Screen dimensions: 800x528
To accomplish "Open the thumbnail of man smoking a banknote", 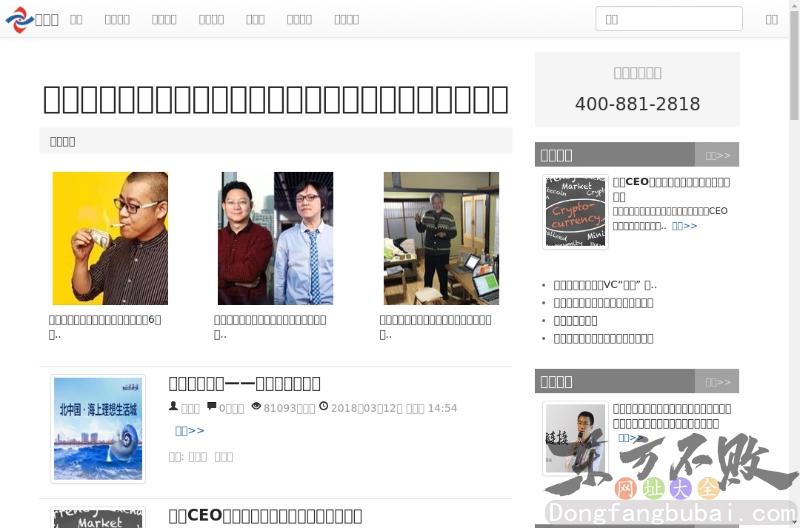I will [110, 238].
